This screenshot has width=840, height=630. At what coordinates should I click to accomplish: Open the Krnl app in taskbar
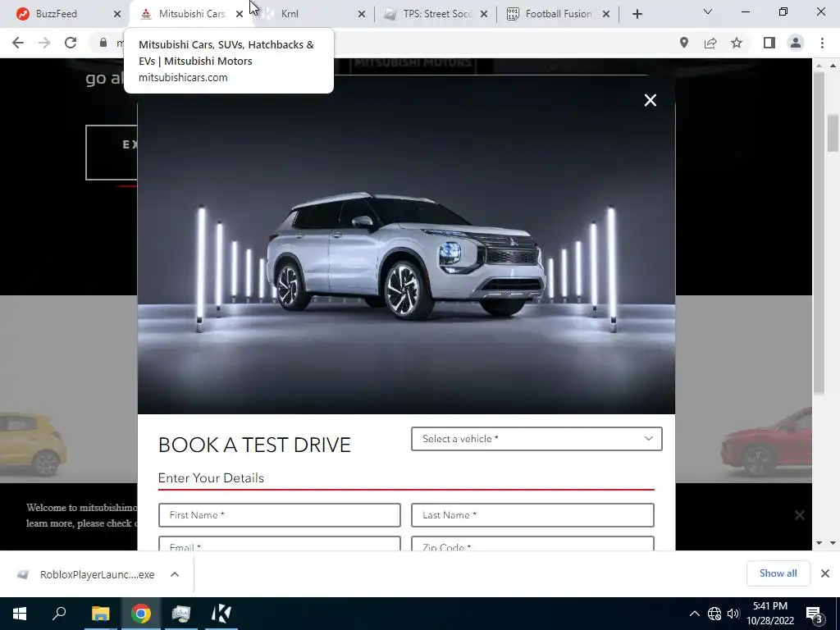(x=221, y=614)
